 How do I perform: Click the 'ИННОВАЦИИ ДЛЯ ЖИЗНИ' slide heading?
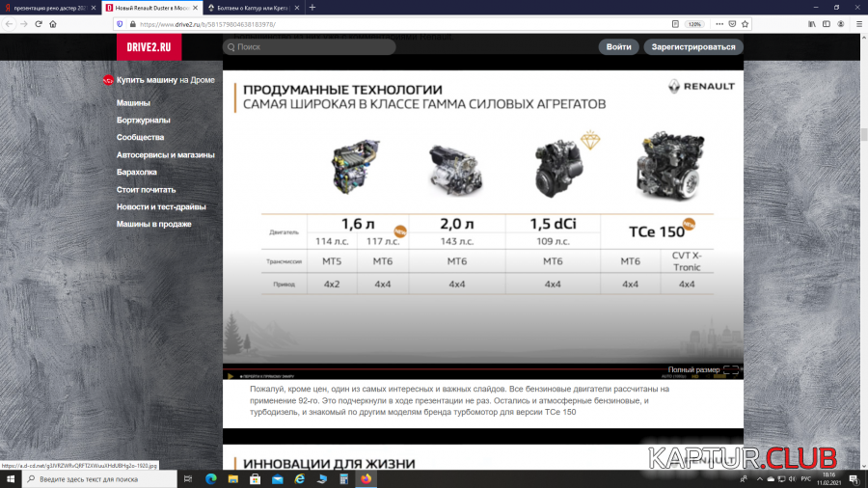pos(329,464)
